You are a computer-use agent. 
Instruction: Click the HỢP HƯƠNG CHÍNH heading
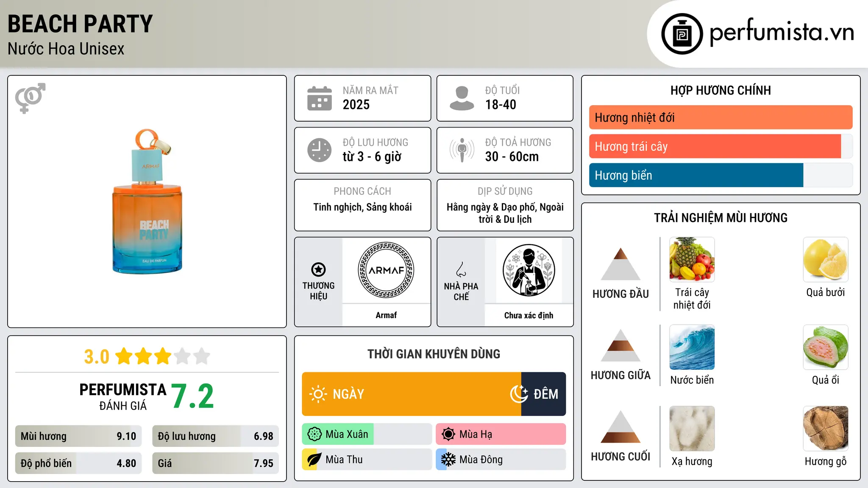(721, 90)
